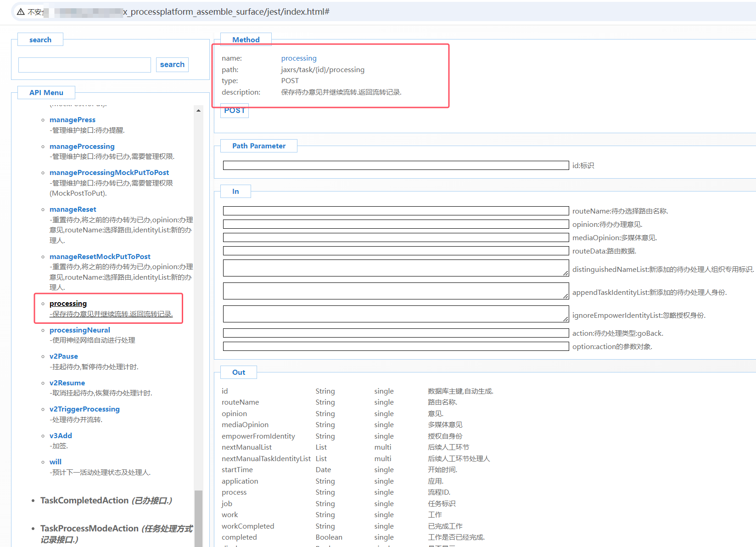This screenshot has width=756, height=547.
Task: Select manageProcessingMockPutToPost in the menu
Action: coord(109,173)
